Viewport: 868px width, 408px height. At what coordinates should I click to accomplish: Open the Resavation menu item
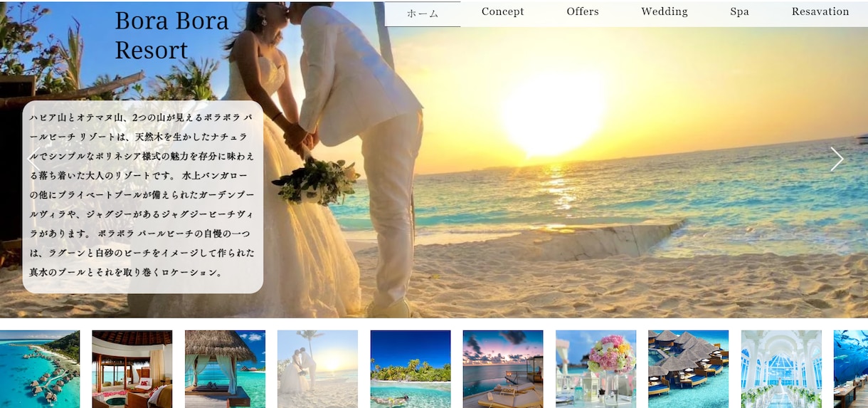click(820, 12)
